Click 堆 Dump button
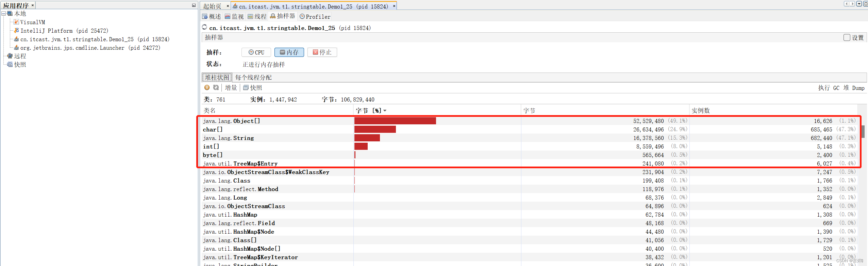Image resolution: width=868 pixels, height=266 pixels. click(x=854, y=88)
